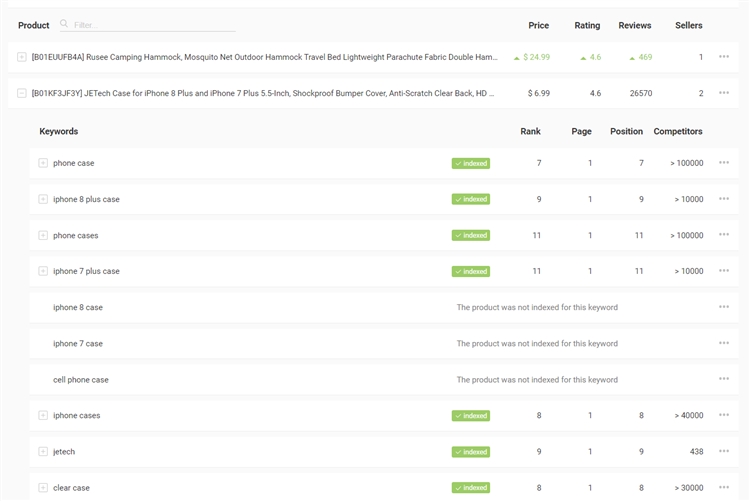Screen dimensions: 750x501
Task: Open more options for 'clear case' keyword
Action: (723, 487)
